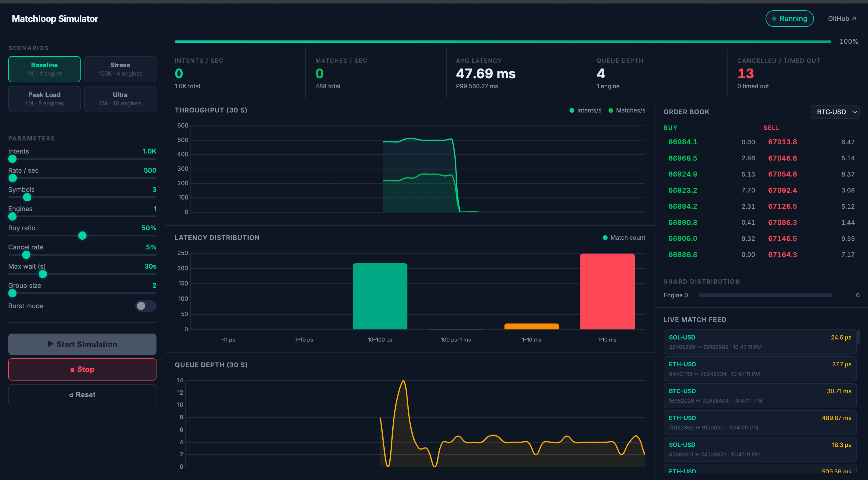This screenshot has width=868, height=480.
Task: Click buy price 66890.8
Action: tap(683, 222)
